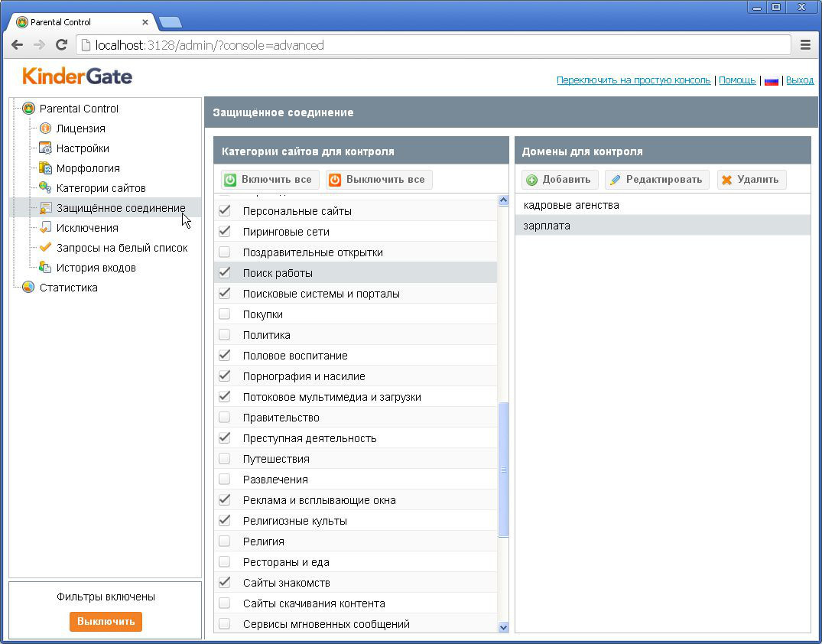This screenshot has height=644, width=822.
Task: Click the Добавить domain button
Action: point(559,180)
